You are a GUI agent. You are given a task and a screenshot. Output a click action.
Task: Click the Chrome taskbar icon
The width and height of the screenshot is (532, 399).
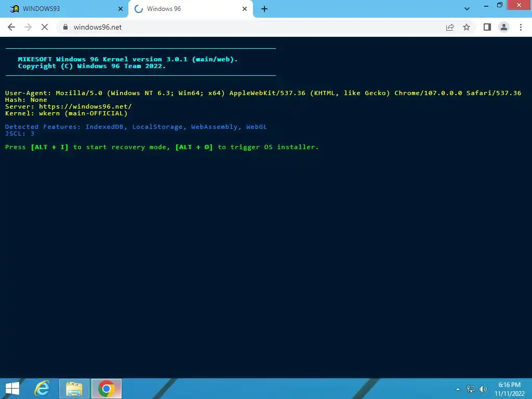pyautogui.click(x=107, y=389)
